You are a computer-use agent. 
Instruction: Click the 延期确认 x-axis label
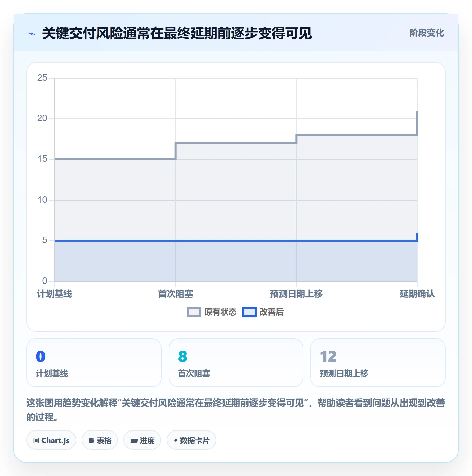[x=417, y=294]
